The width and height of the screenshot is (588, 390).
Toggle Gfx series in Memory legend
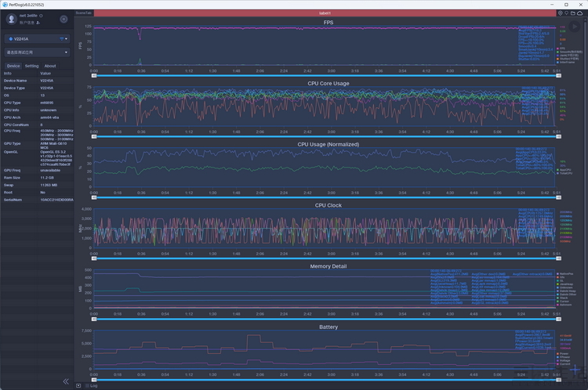[x=561, y=277]
